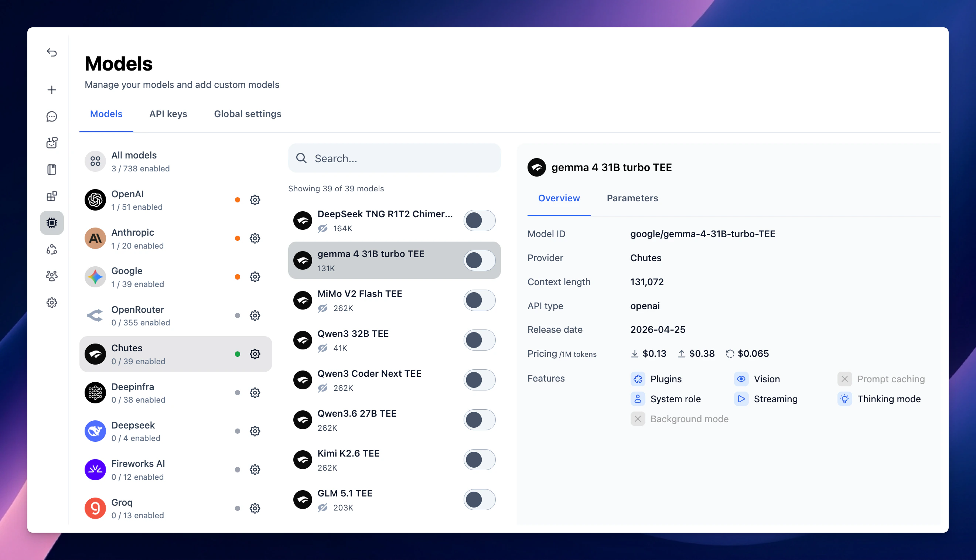
Task: Click the magnifier icon in the search box
Action: tap(301, 158)
